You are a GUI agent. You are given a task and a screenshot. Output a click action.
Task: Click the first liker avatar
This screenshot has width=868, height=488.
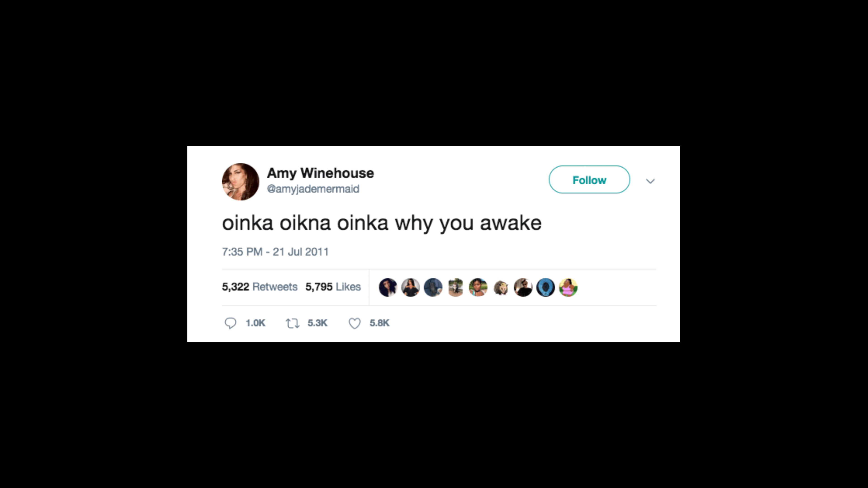tap(388, 287)
